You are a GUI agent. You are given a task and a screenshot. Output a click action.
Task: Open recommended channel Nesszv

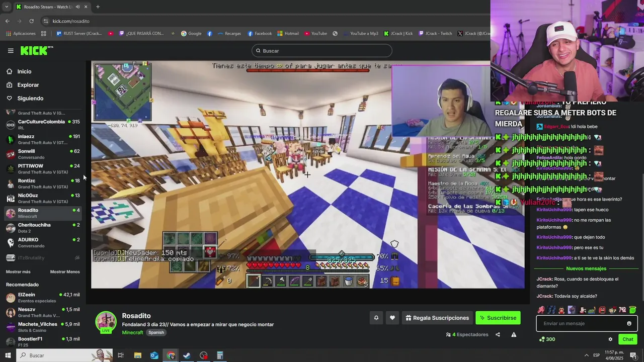coord(43,312)
